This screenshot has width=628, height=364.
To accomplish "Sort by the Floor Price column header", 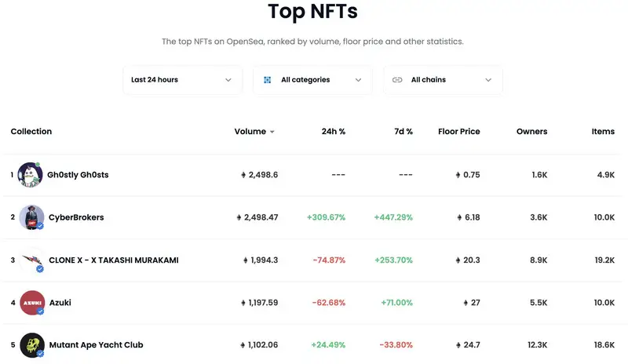I will 458,132.
